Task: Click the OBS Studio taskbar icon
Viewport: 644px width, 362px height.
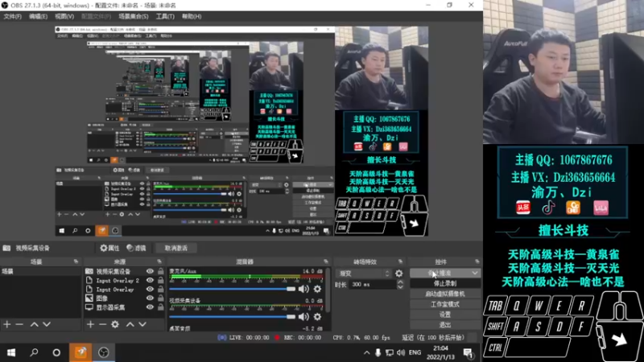Action: 104,352
